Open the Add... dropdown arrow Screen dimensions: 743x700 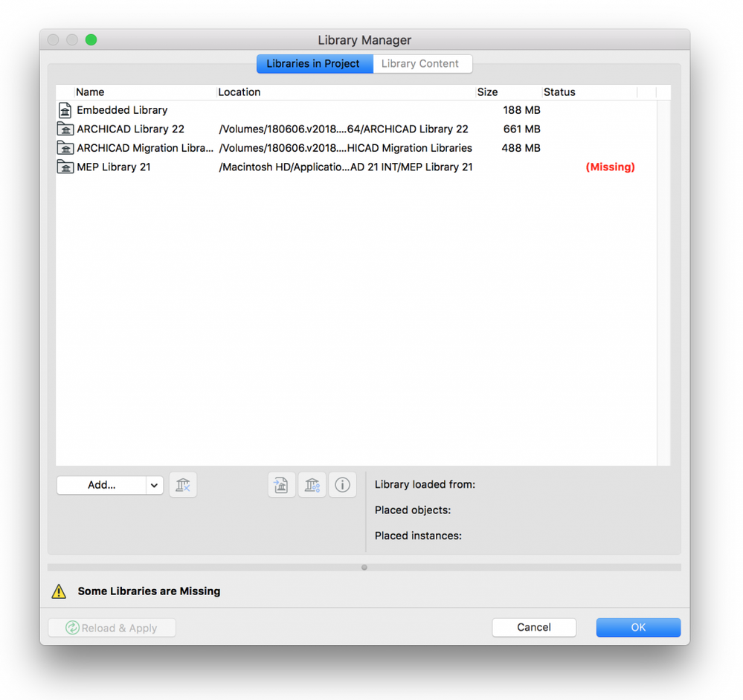pos(154,485)
